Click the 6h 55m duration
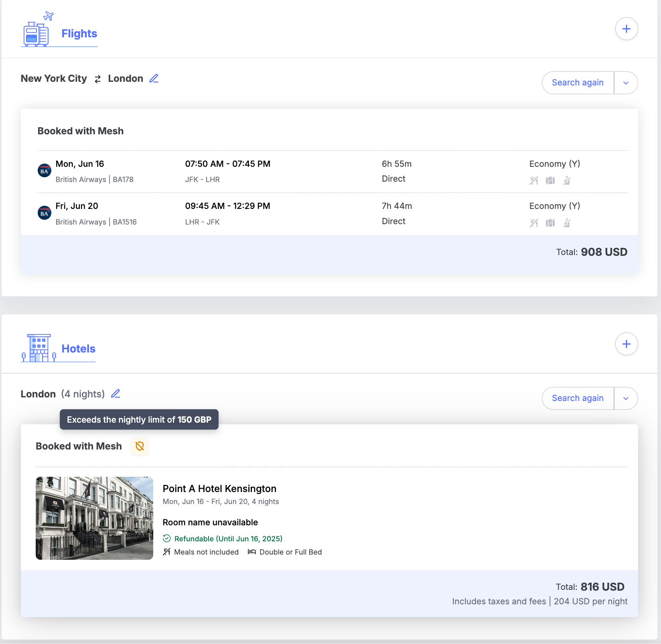This screenshot has width=661, height=644. [397, 164]
